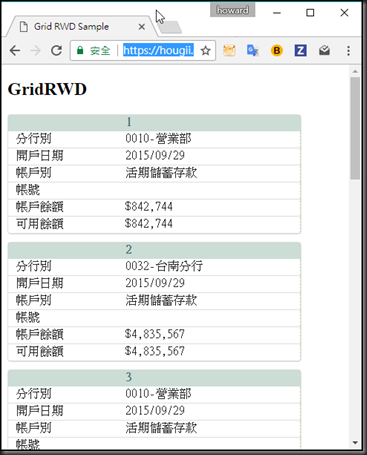Click the $4,835,567 帳戶餘額 value in card 2

point(155,334)
